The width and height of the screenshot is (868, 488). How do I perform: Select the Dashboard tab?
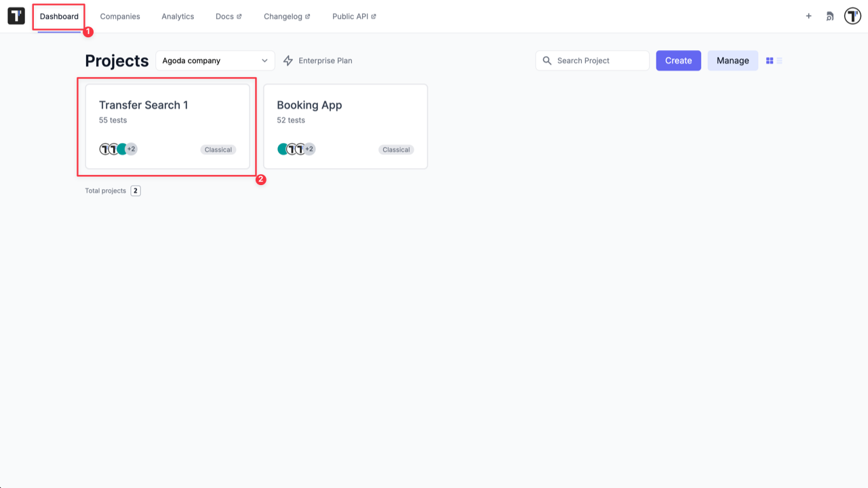[x=58, y=16]
